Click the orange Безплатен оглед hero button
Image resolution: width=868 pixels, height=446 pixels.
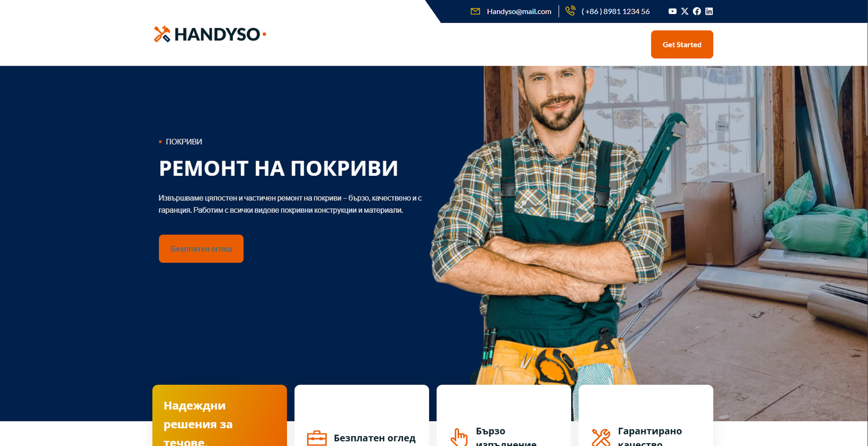pyautogui.click(x=201, y=249)
